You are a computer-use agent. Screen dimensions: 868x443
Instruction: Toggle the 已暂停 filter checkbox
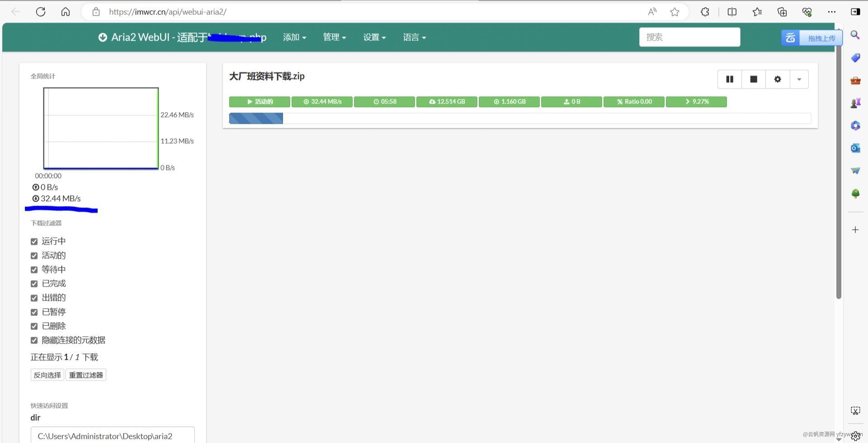point(34,312)
